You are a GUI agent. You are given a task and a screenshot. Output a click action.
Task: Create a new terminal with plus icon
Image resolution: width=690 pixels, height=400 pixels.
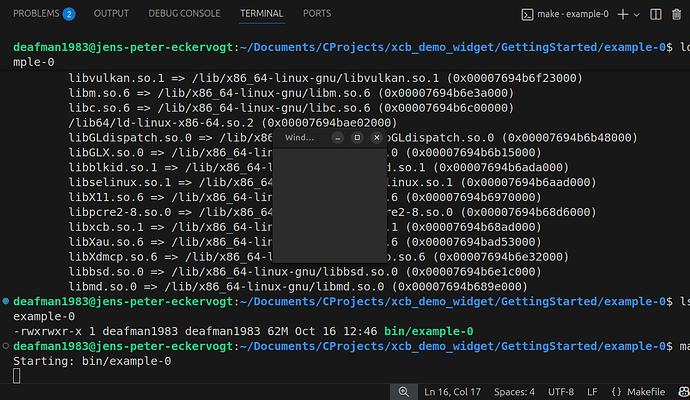(623, 15)
